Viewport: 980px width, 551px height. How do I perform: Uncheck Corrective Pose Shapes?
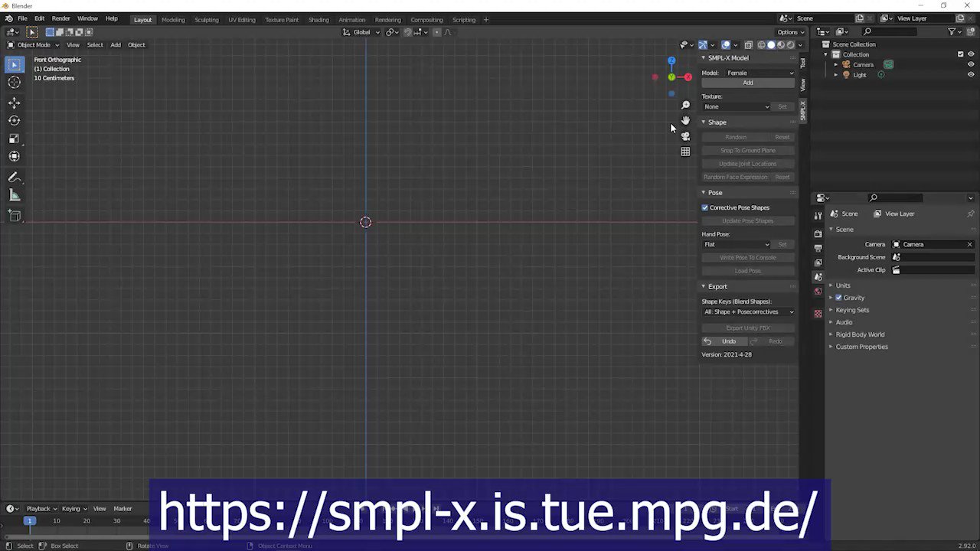705,207
